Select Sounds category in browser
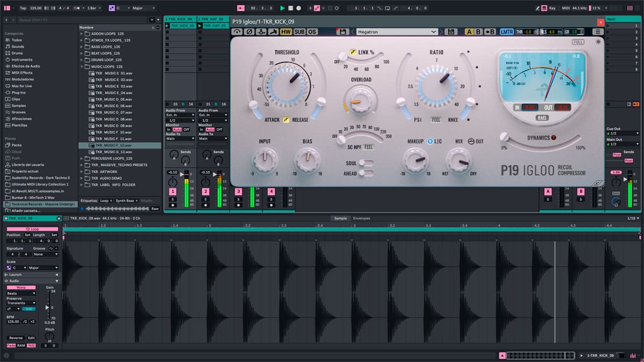Viewport: 644px width, 362px height. pyautogui.click(x=17, y=47)
